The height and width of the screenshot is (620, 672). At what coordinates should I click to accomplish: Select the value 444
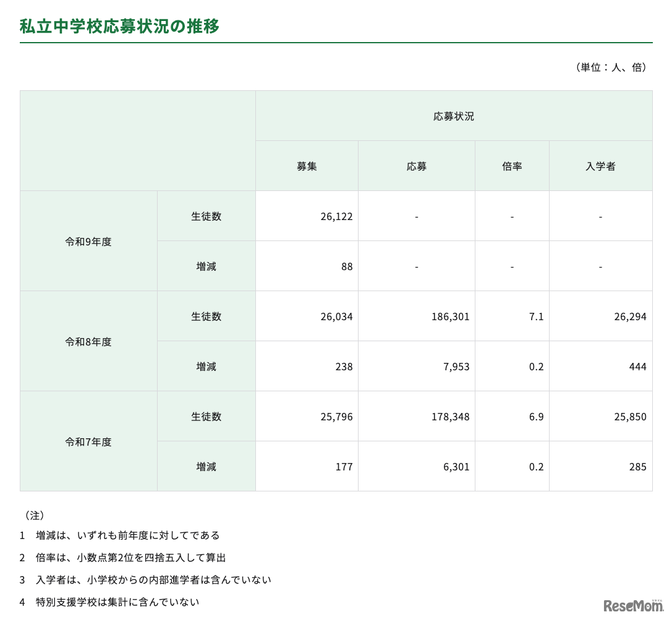[638, 367]
